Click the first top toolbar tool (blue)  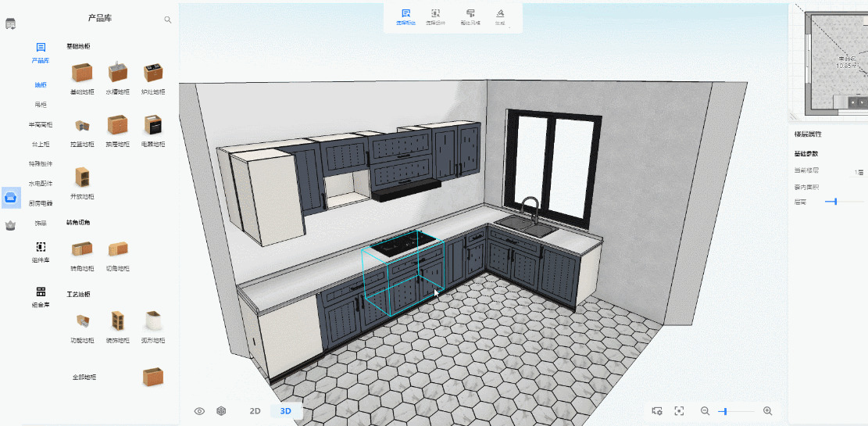(x=405, y=17)
